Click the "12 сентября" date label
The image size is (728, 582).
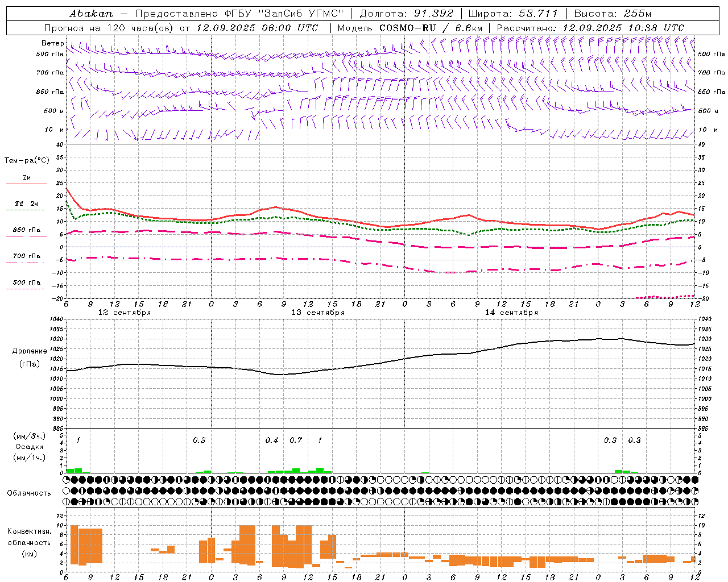click(x=125, y=313)
